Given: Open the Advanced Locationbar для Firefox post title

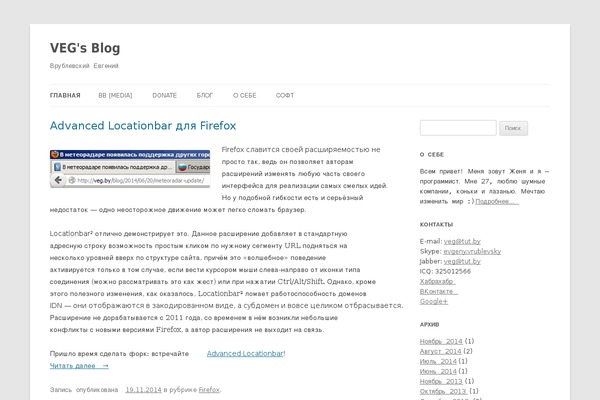Looking at the screenshot, I should click(x=143, y=126).
